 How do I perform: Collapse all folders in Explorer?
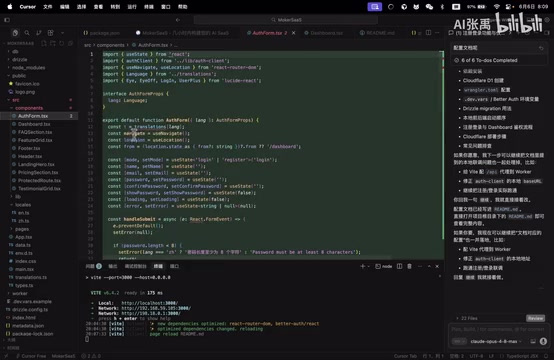click(70, 43)
